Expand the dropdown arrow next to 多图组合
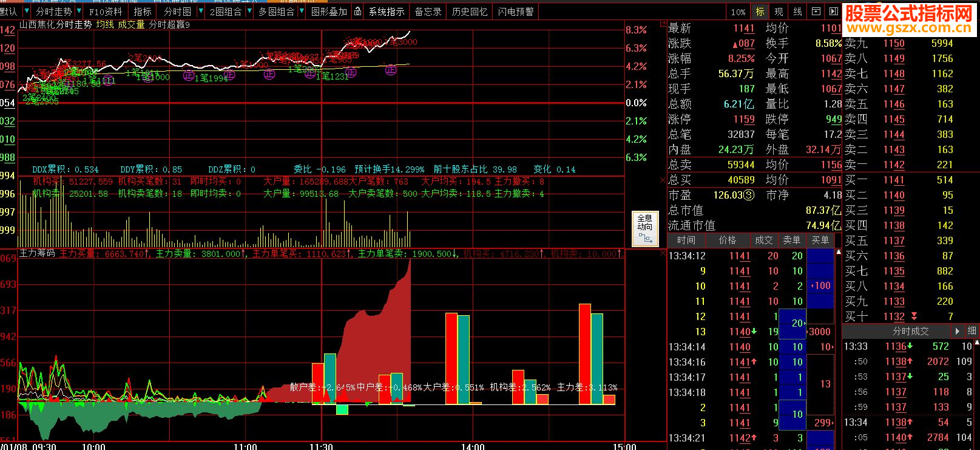Image resolution: width=980 pixels, height=450 pixels. [301, 11]
